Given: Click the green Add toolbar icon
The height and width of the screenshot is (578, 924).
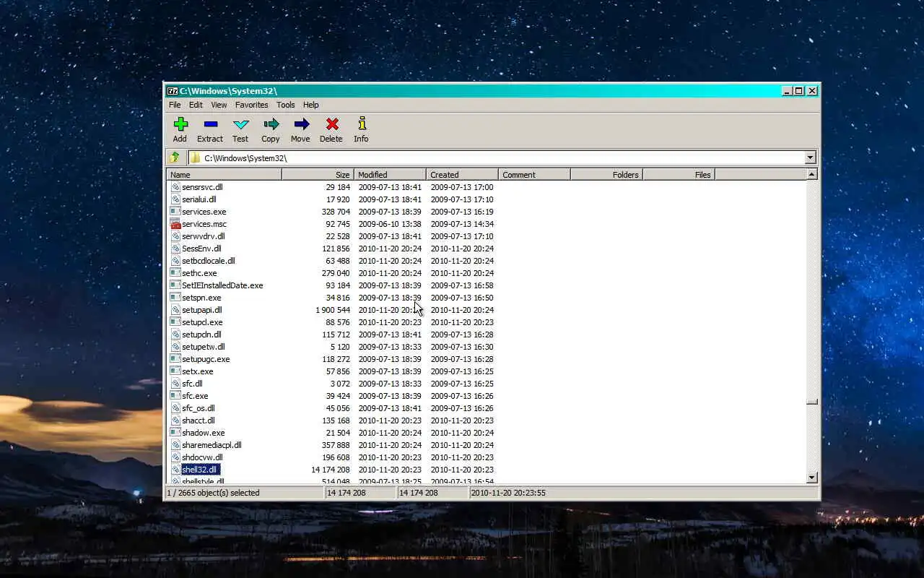Looking at the screenshot, I should (180, 124).
